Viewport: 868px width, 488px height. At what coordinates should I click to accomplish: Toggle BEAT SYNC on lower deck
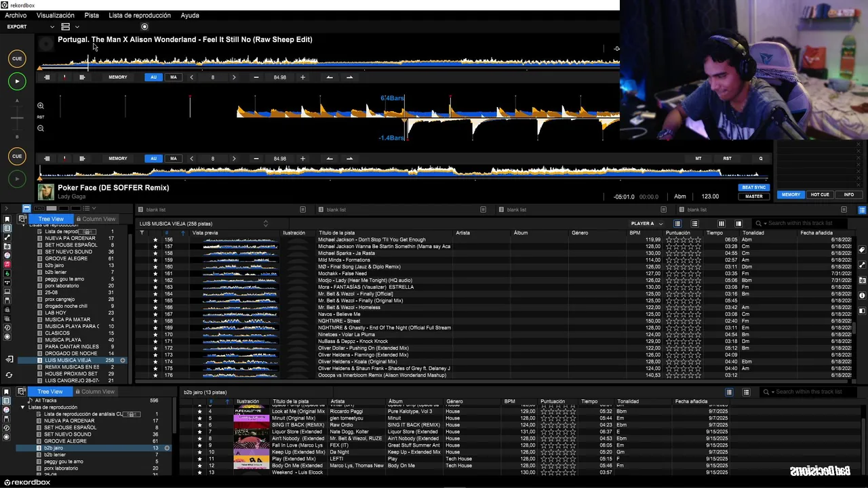point(754,188)
